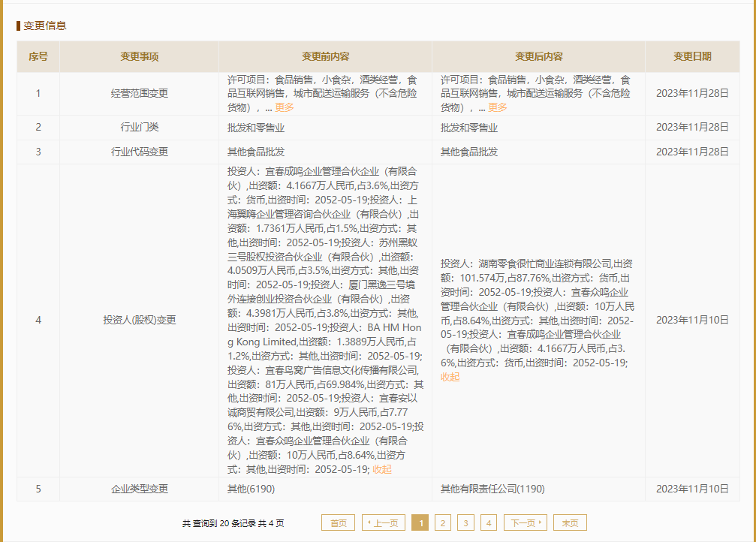Go to 首页 first page
756x542 pixels.
point(338,522)
